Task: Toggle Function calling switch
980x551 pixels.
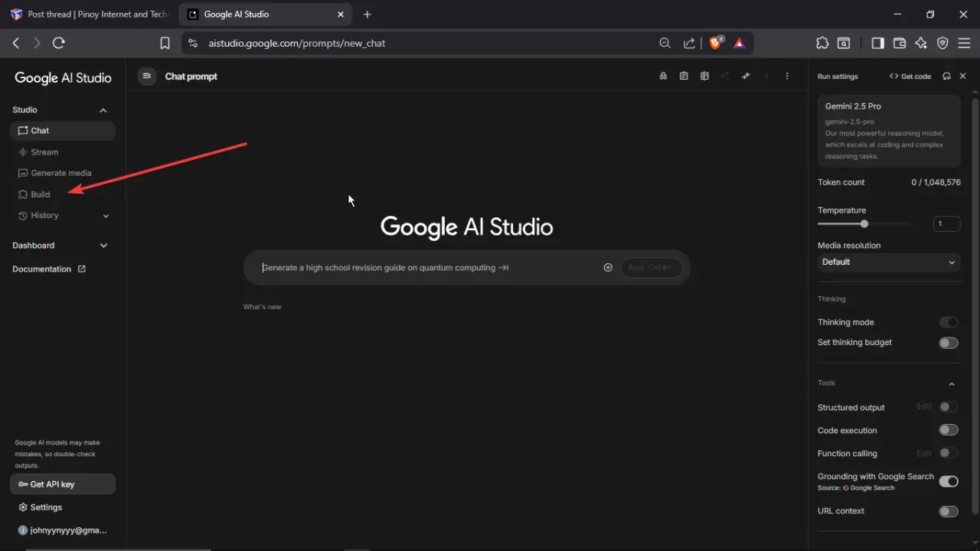Action: pyautogui.click(x=949, y=453)
